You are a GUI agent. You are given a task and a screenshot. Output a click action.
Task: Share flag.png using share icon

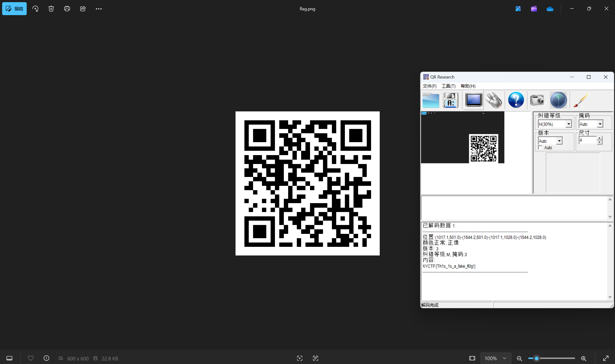point(83,9)
